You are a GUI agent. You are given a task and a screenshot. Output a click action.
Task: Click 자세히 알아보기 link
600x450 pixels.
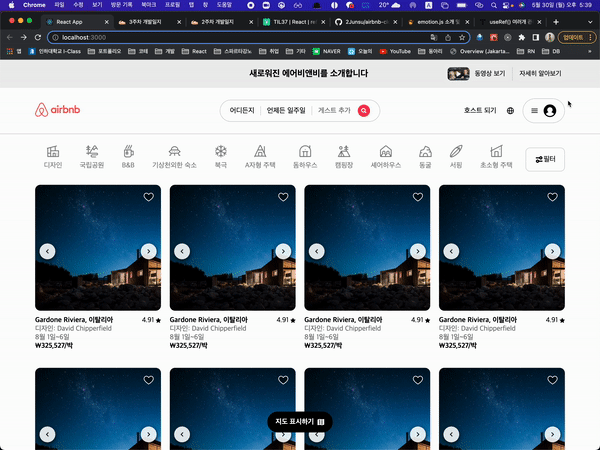pos(540,73)
